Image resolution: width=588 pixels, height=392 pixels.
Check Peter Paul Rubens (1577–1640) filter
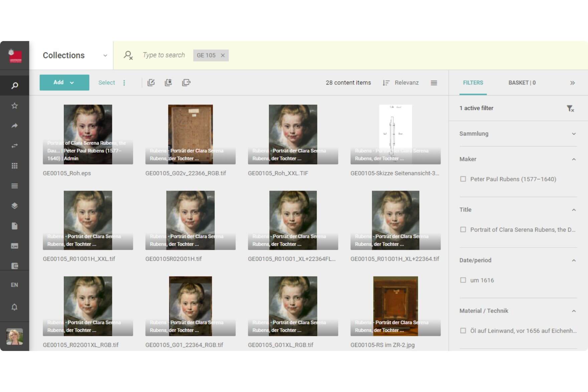coord(463,179)
